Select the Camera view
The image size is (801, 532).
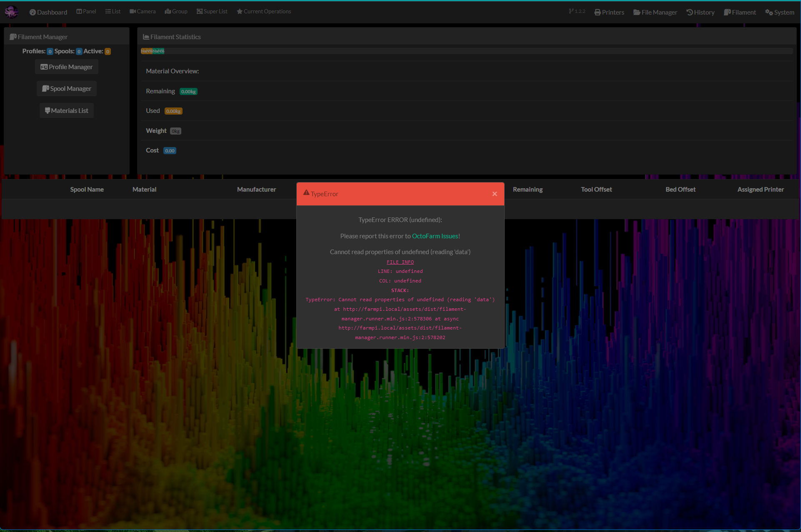(142, 11)
